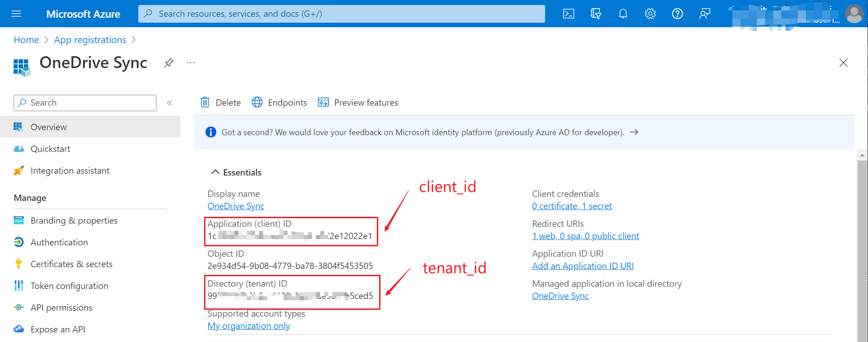Close the OneDrive Sync blade
The height and width of the screenshot is (342, 868).
coord(844,63)
